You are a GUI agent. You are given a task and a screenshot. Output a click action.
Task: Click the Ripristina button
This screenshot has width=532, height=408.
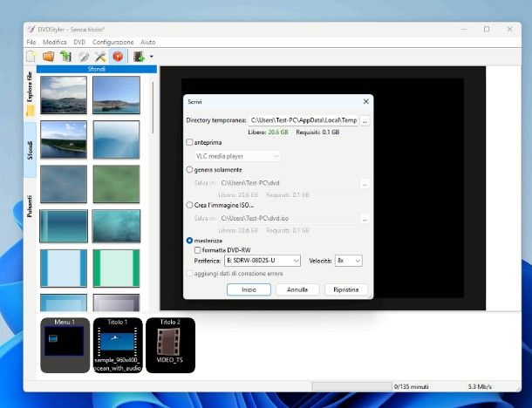(345, 289)
